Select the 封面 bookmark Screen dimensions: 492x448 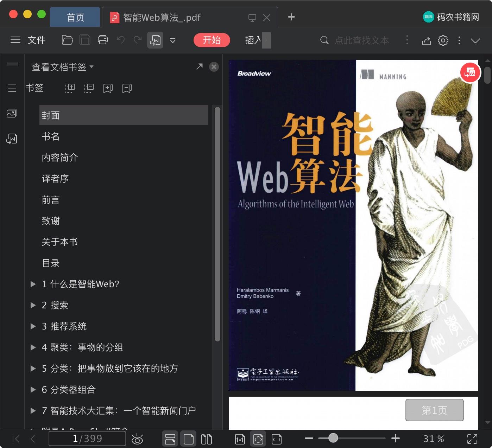pyautogui.click(x=124, y=115)
